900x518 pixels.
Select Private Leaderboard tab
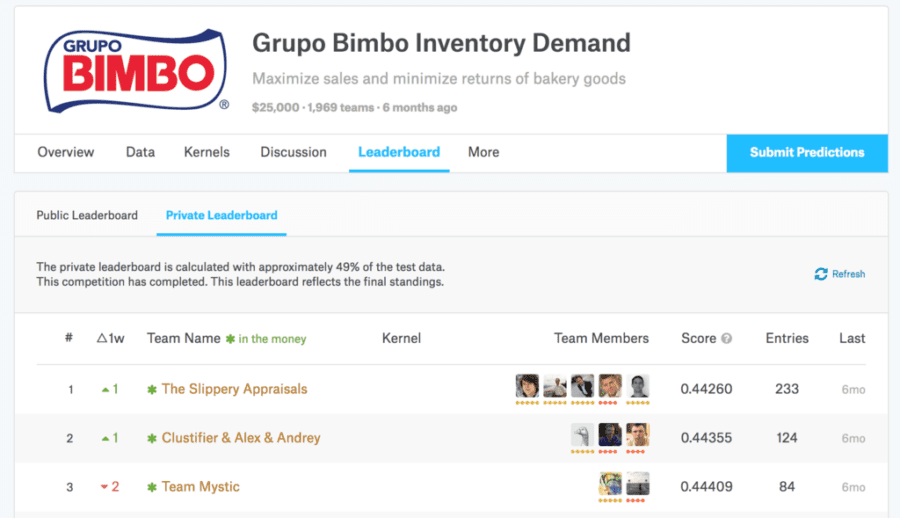222,215
